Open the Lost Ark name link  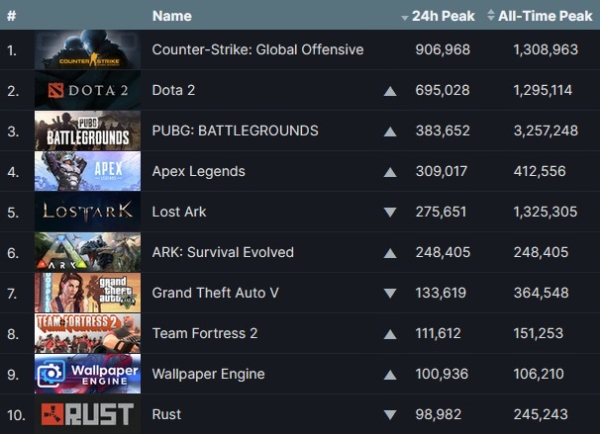click(179, 212)
